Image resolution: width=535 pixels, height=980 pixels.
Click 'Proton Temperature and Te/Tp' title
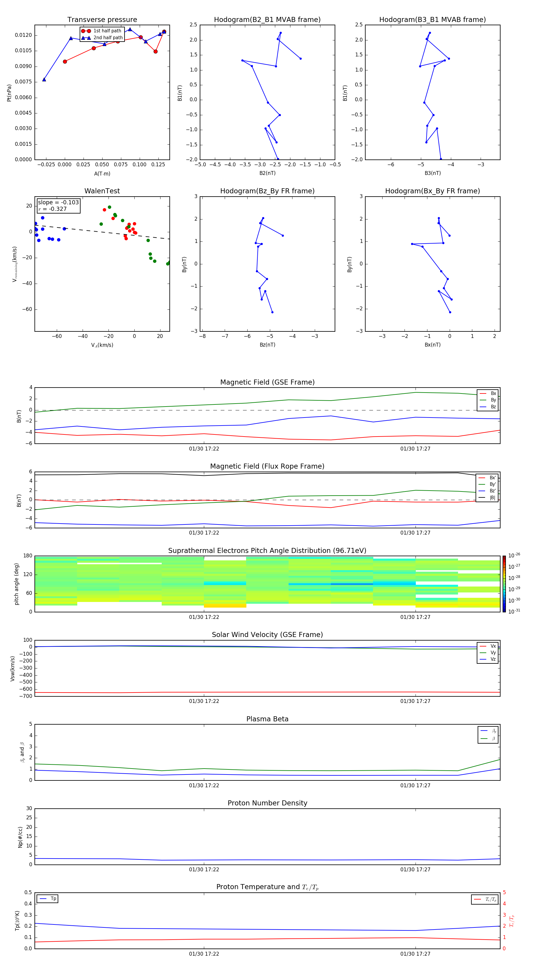click(x=267, y=888)
